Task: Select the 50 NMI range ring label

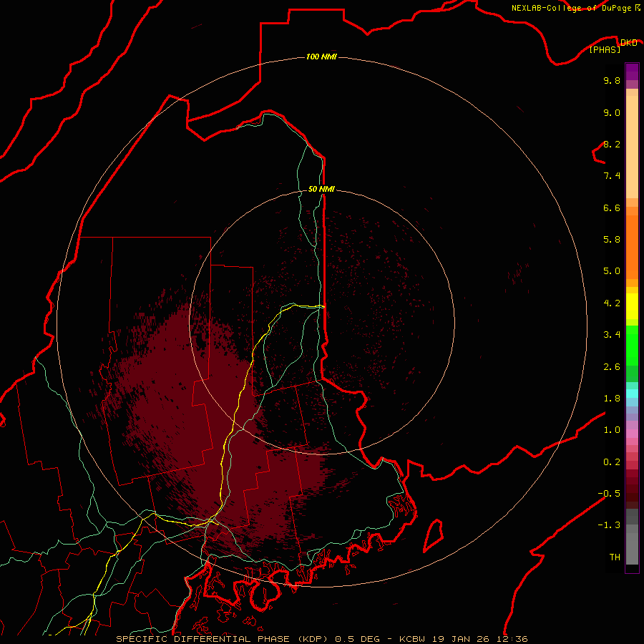Action: pyautogui.click(x=321, y=189)
